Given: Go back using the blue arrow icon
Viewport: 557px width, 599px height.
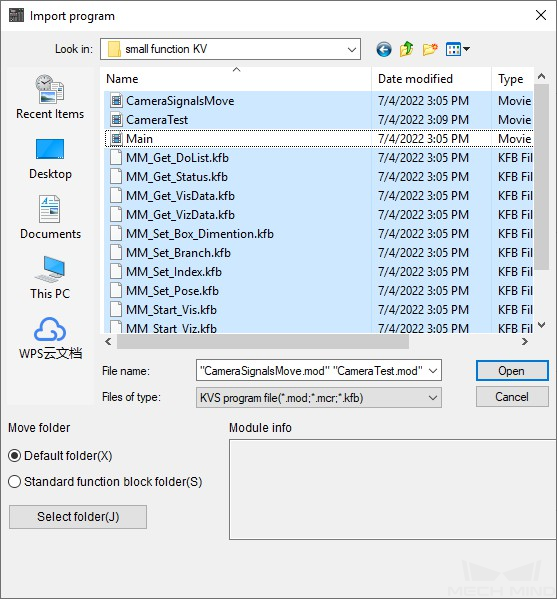Looking at the screenshot, I should pos(384,49).
